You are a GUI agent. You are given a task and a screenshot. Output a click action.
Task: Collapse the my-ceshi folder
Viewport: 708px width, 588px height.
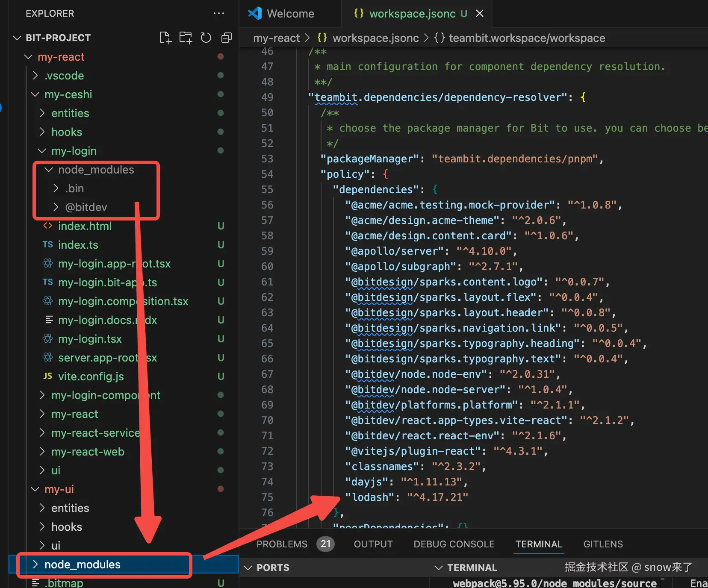(x=35, y=94)
